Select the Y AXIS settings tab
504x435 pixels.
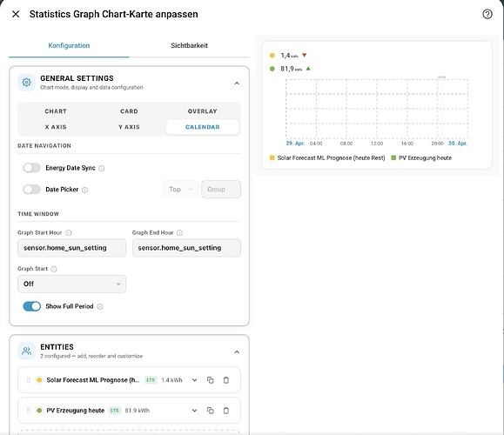tap(129, 127)
